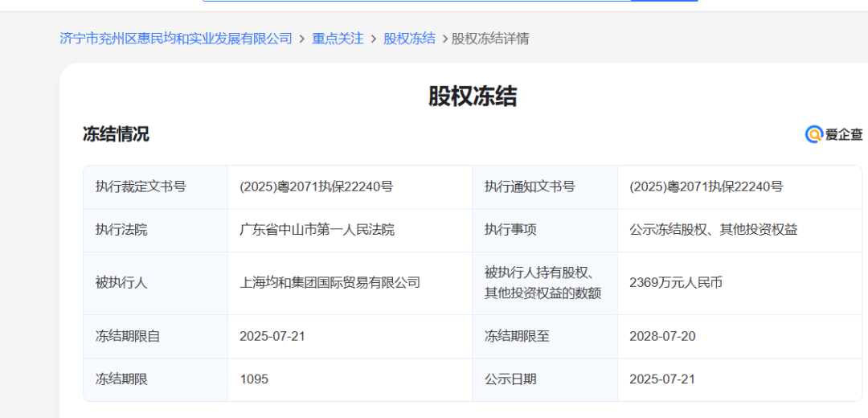The width and height of the screenshot is (868, 418).
Task: Click 上海均和集团国际贸易有限公司 company name
Action: [330, 283]
